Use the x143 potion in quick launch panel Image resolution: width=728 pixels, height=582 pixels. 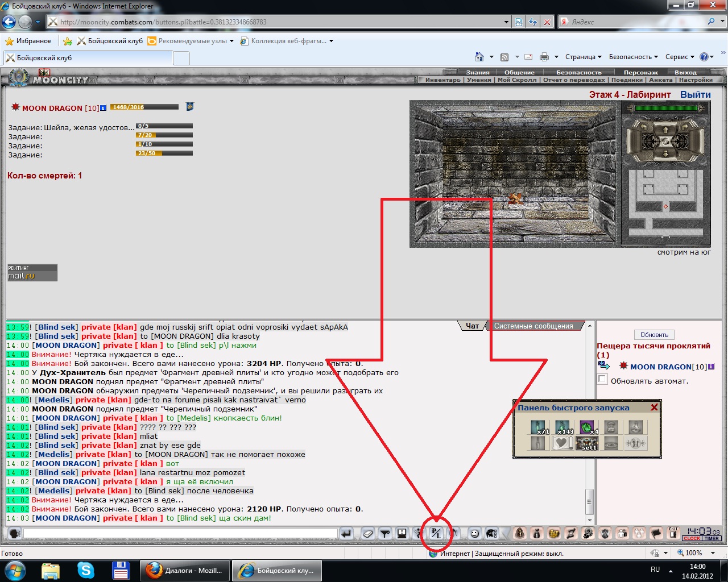click(x=562, y=427)
